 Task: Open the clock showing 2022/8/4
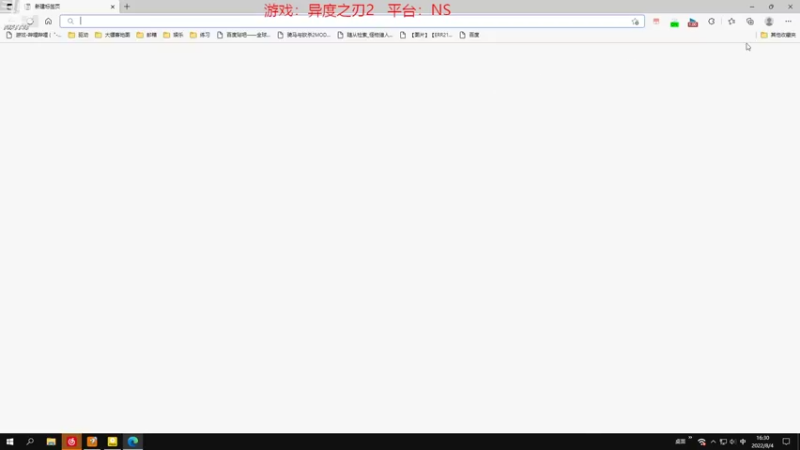pos(763,442)
